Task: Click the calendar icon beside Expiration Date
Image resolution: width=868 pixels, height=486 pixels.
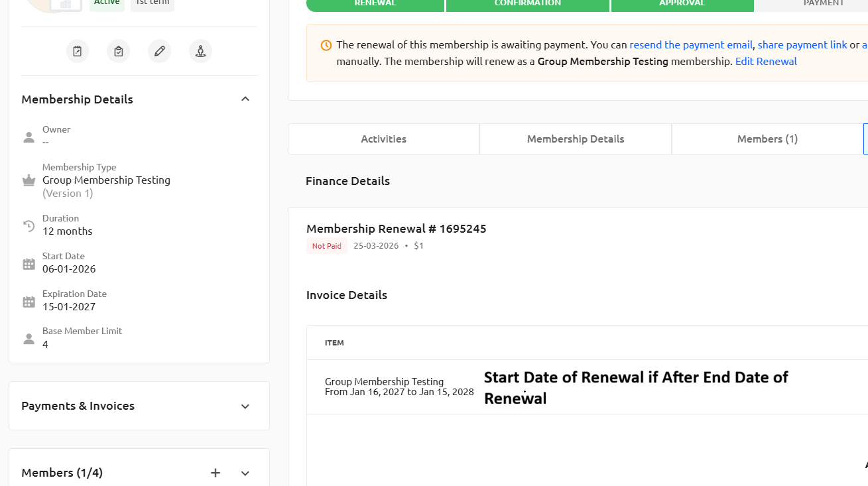Action: click(x=29, y=302)
